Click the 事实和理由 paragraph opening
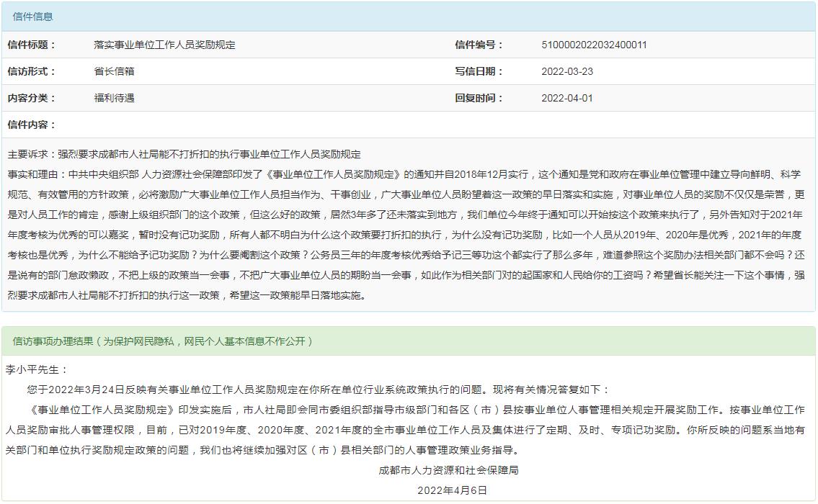 36,174
